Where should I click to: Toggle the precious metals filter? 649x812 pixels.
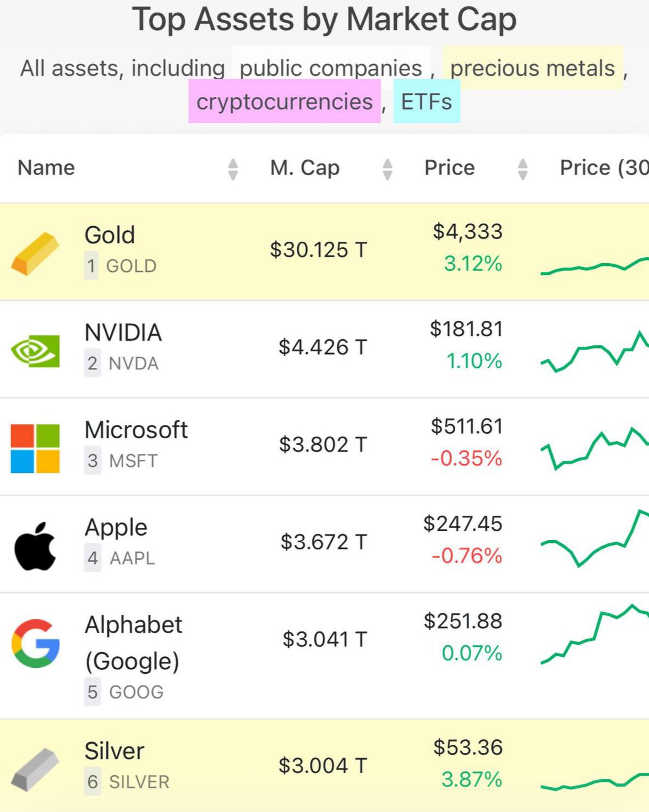click(532, 68)
